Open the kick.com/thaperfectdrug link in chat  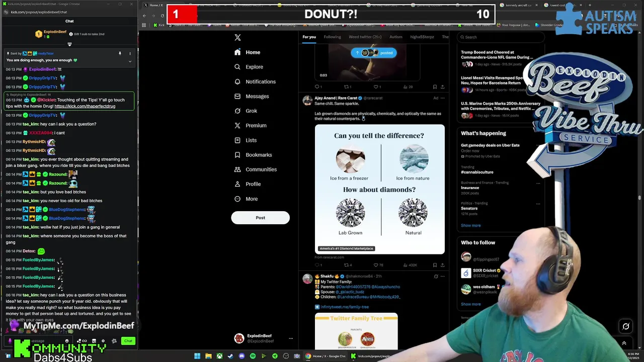point(85,106)
